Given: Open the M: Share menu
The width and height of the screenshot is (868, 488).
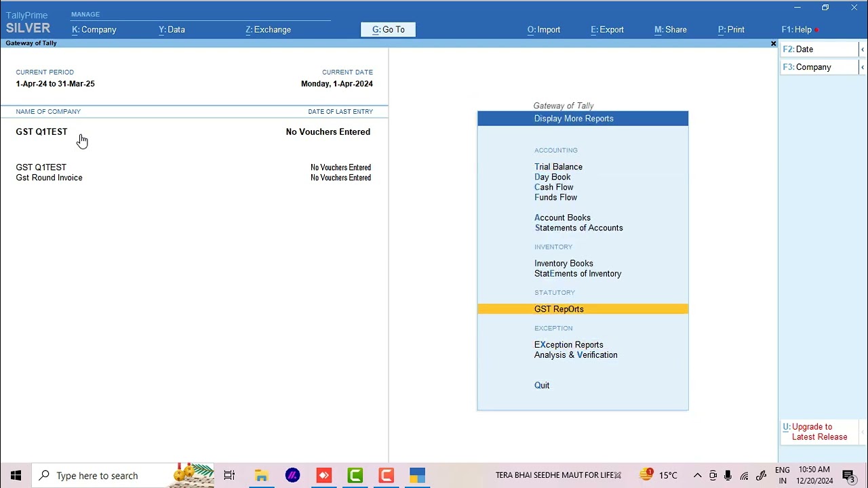Looking at the screenshot, I should pyautogui.click(x=671, y=30).
